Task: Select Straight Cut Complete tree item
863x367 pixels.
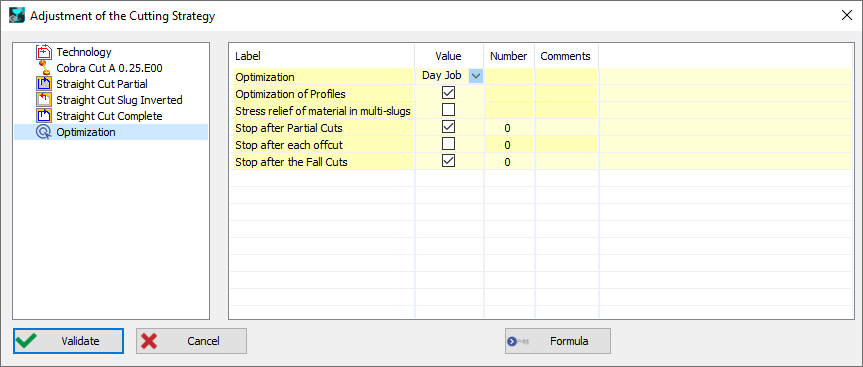Action: tap(110, 116)
